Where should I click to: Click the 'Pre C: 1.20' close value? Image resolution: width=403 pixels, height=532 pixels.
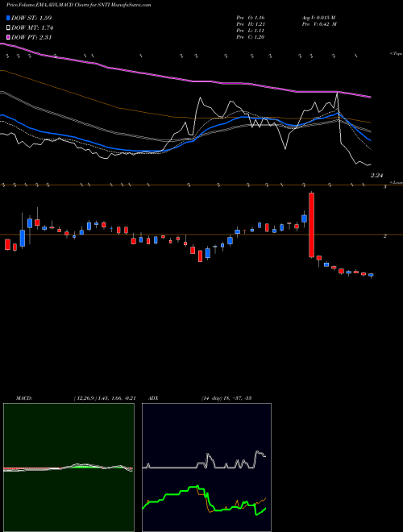pyautogui.click(x=251, y=37)
